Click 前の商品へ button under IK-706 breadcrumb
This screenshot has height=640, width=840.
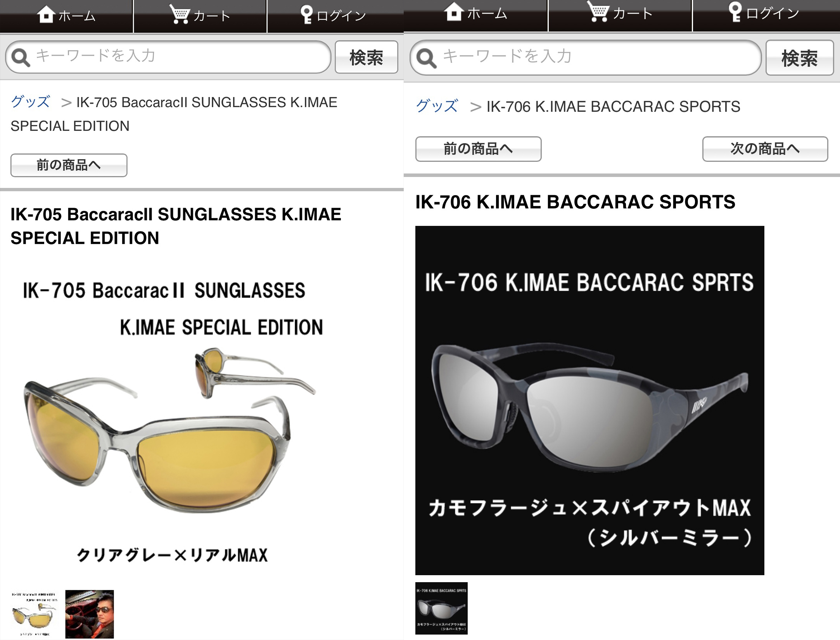(478, 149)
